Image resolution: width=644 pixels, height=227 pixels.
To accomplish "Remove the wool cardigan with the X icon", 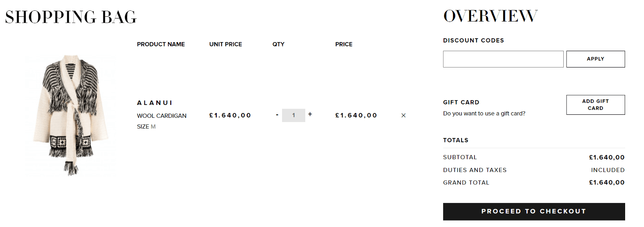I will (403, 115).
